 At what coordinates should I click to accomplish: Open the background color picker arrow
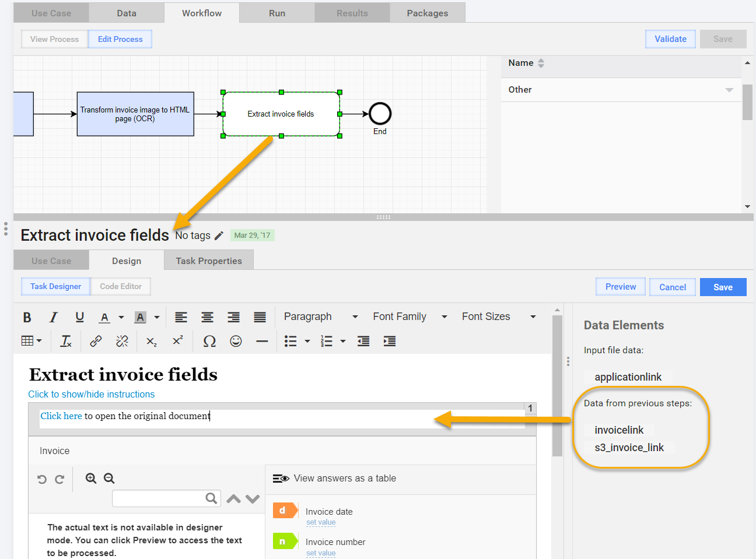[x=157, y=317]
